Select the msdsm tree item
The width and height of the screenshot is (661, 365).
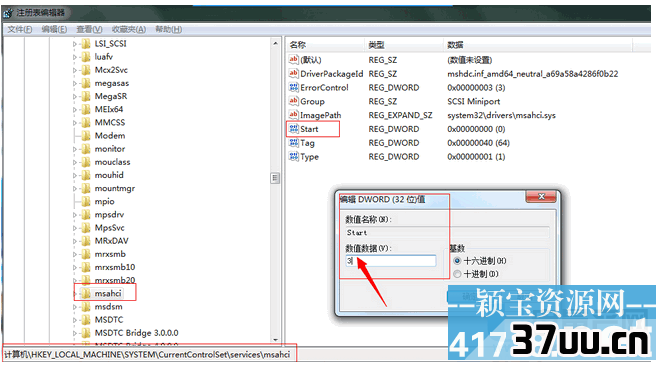(x=108, y=307)
